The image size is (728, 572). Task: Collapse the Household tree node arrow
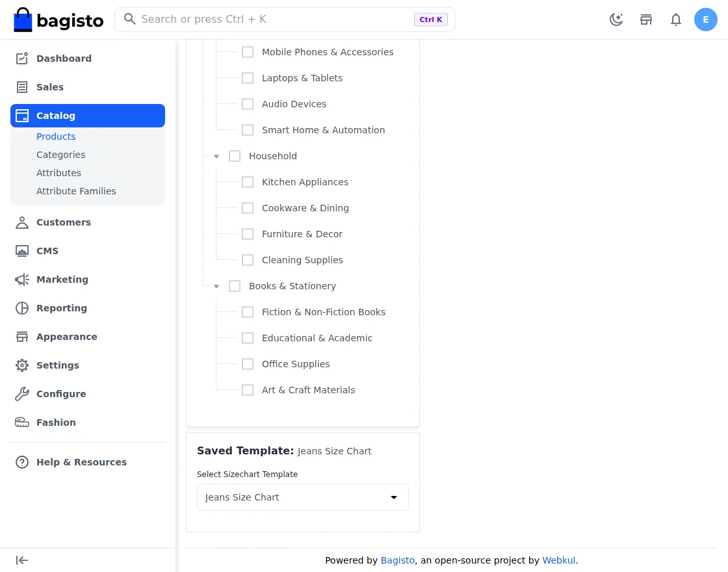point(216,157)
